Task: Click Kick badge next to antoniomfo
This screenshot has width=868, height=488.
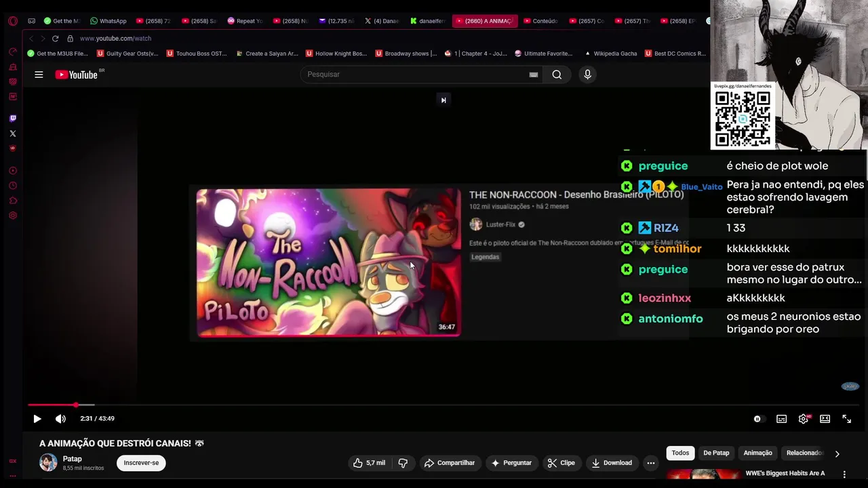Action: click(x=627, y=319)
